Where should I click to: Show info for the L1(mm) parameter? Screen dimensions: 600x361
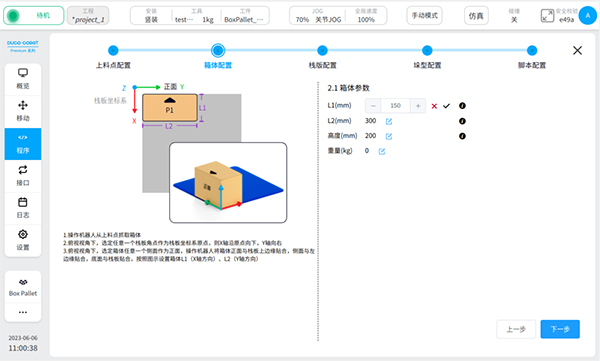tap(462, 106)
